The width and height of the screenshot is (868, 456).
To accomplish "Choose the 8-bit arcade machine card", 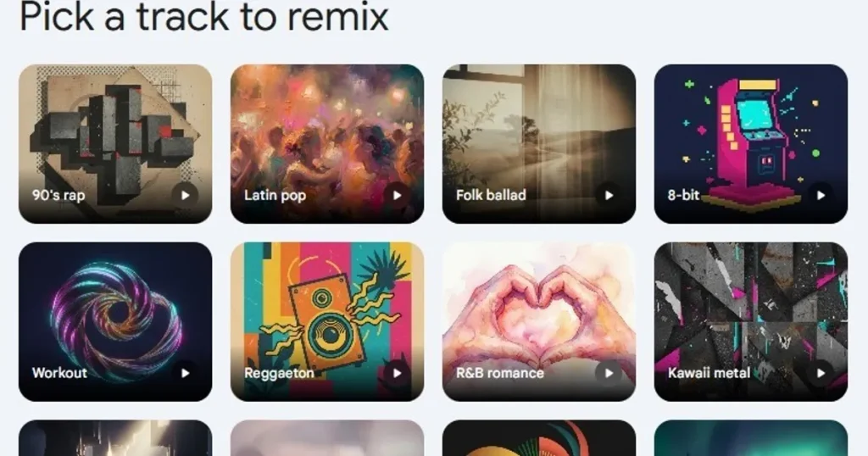I will point(751,144).
